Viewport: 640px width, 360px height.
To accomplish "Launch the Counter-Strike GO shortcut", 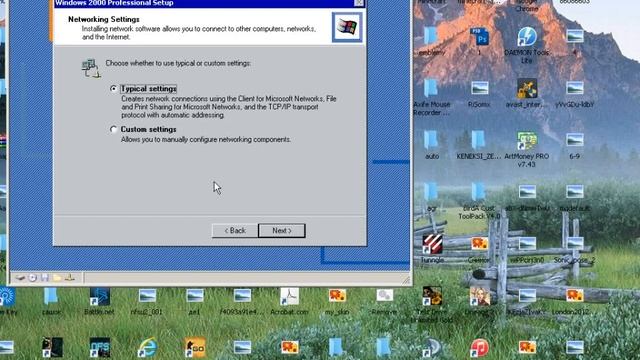I will point(195,348).
